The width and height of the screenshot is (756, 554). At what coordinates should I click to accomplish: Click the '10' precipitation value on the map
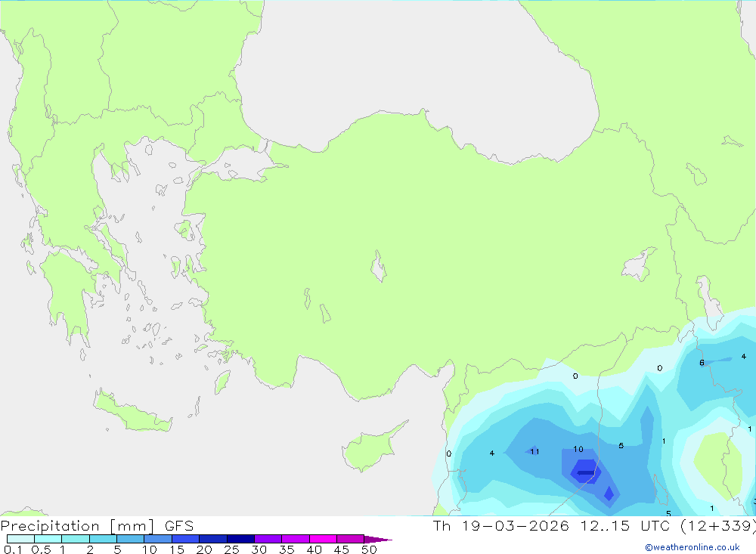pos(578,449)
